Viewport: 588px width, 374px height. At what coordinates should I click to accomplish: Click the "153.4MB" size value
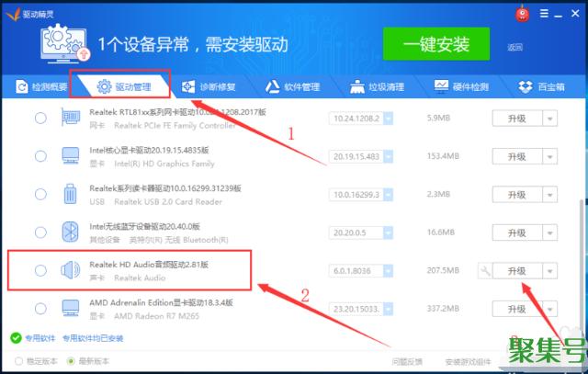pyautogui.click(x=443, y=155)
